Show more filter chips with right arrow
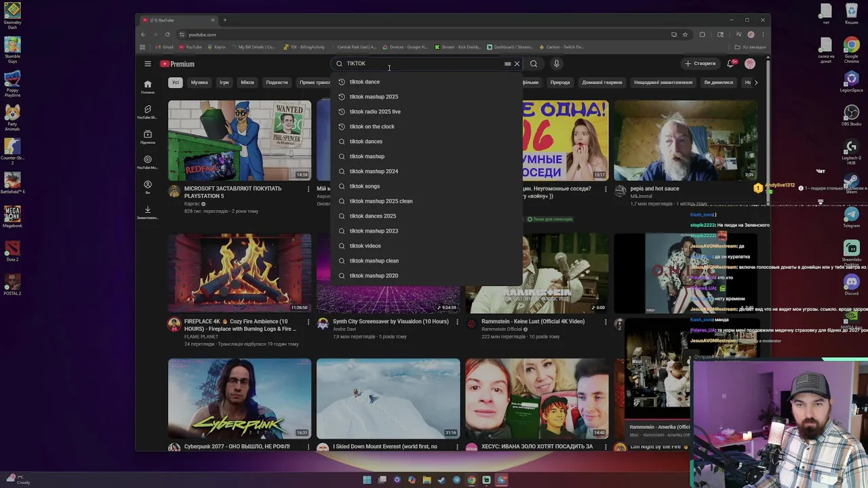The width and height of the screenshot is (868, 488). 756,82
